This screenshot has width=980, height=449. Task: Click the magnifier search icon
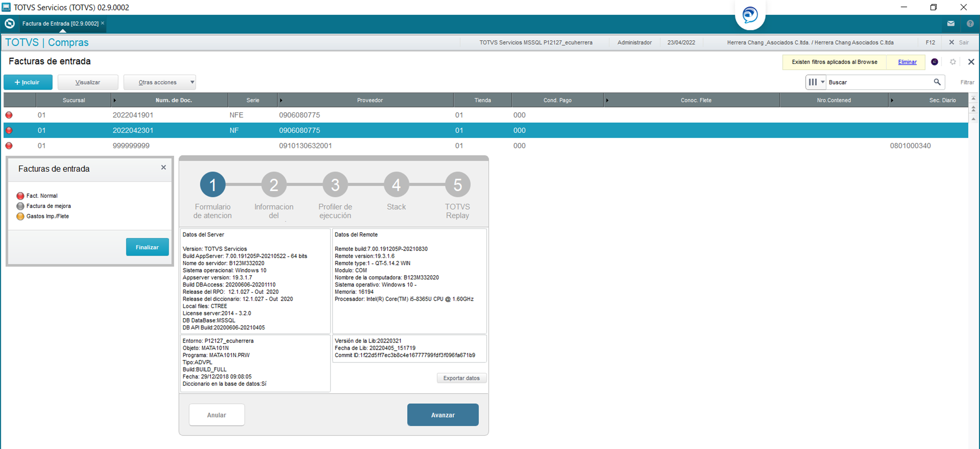pyautogui.click(x=937, y=82)
